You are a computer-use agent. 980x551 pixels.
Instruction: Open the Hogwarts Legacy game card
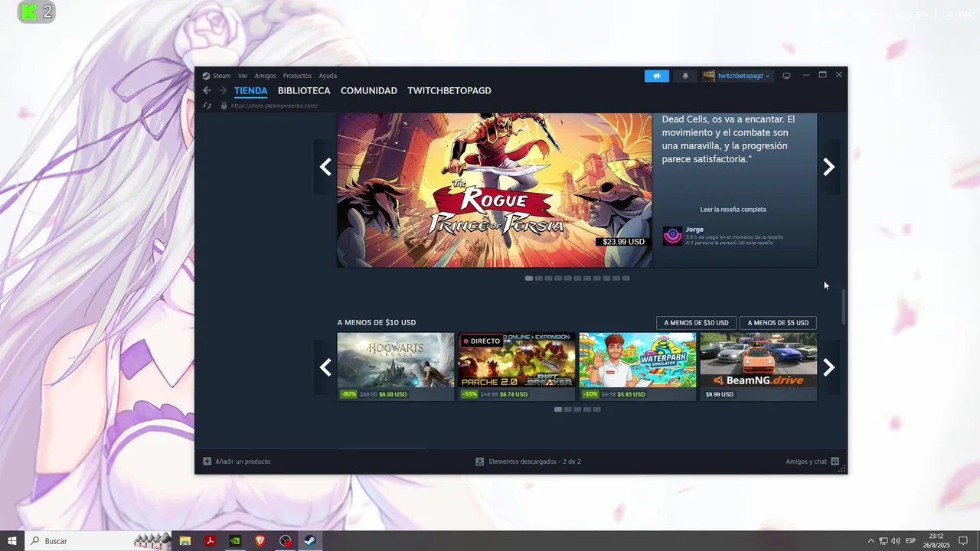click(396, 367)
